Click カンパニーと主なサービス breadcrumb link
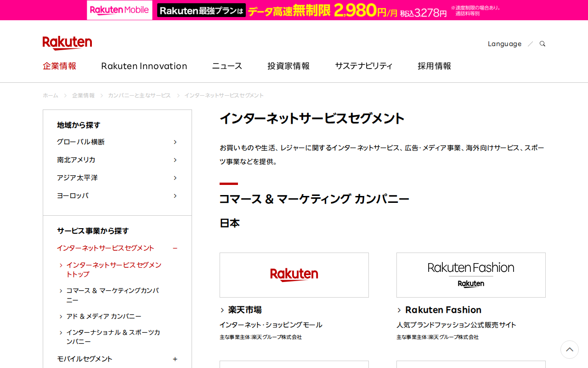The image size is (588, 368). (139, 96)
